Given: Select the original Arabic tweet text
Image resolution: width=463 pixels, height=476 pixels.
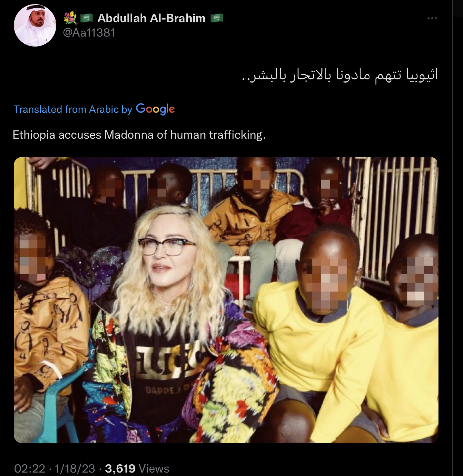Looking at the screenshot, I should 340,75.
